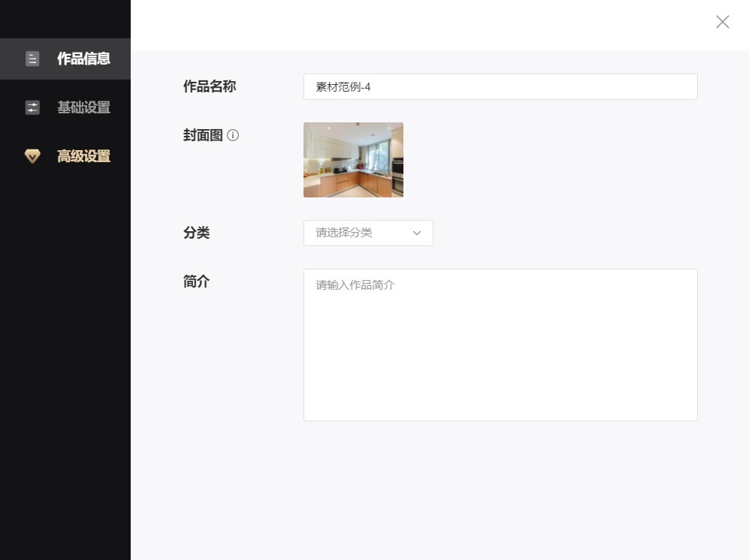Switch to the 高级设置 tab

tap(65, 156)
